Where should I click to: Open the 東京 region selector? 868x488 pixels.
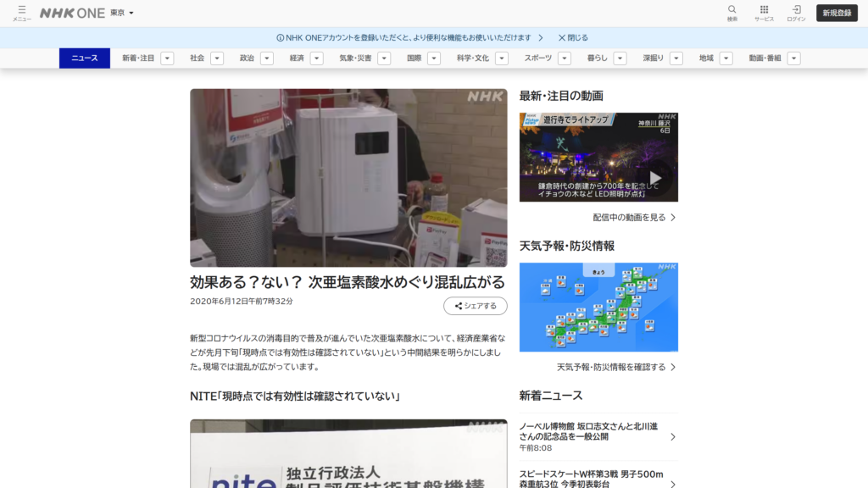click(x=119, y=12)
